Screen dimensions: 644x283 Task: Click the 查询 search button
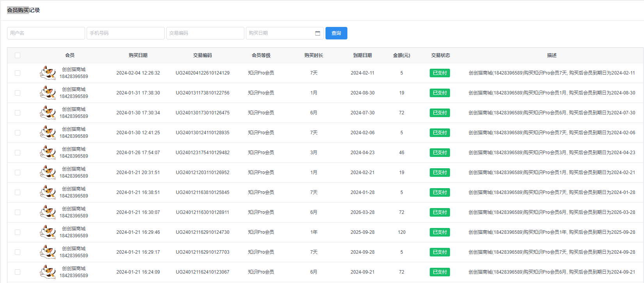(336, 33)
